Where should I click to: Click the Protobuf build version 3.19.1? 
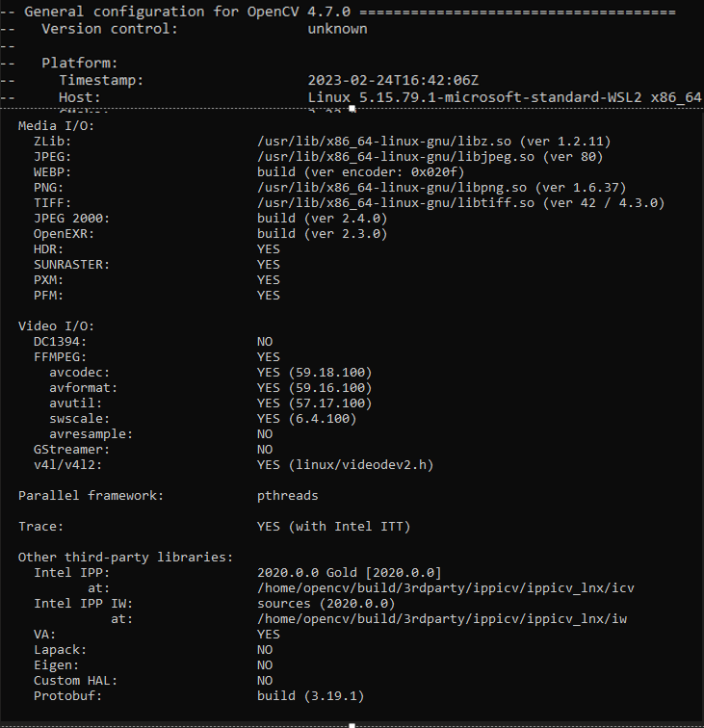tap(310, 696)
